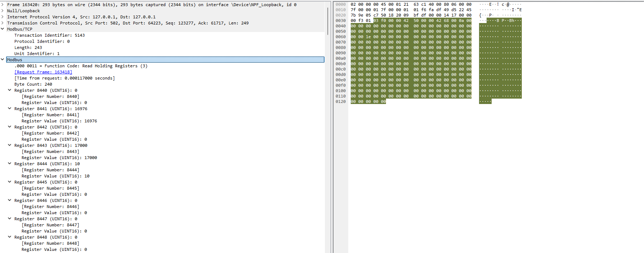Image resolution: width=644 pixels, height=253 pixels.
Task: Select the Register 8445 (UINT16): 0 row
Action: click(46, 182)
